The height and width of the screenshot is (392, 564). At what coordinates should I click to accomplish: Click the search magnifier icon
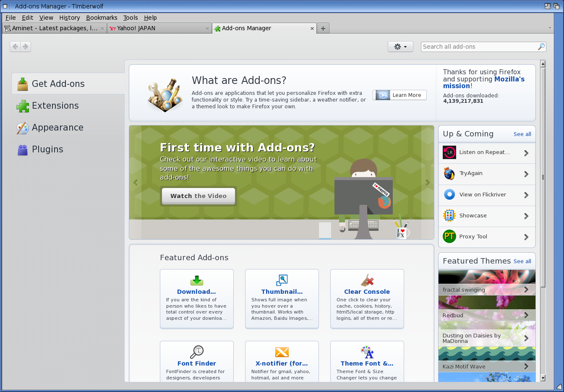point(541,47)
